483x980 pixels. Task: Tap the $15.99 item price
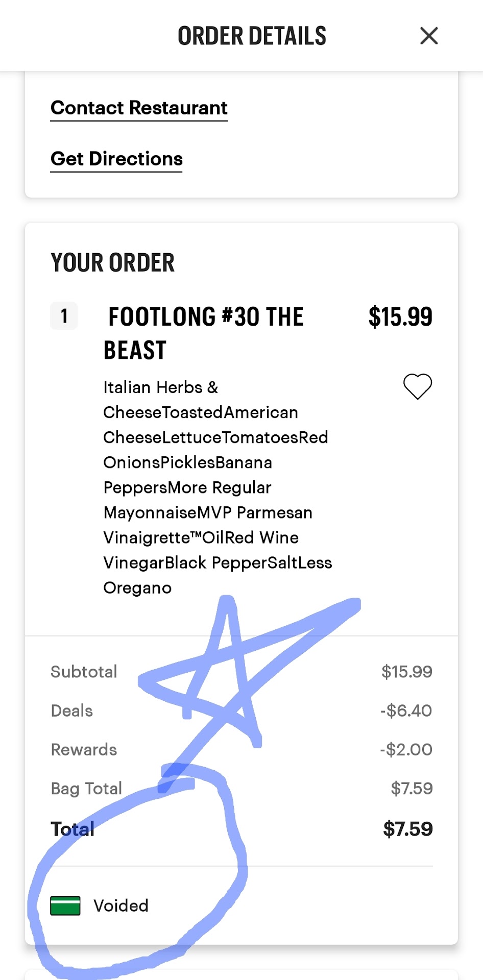400,316
